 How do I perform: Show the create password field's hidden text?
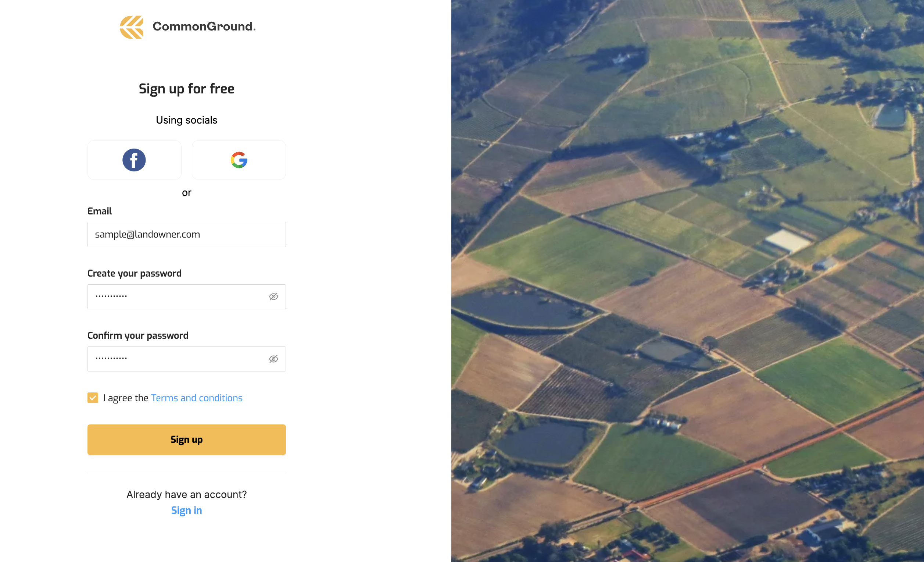273,297
